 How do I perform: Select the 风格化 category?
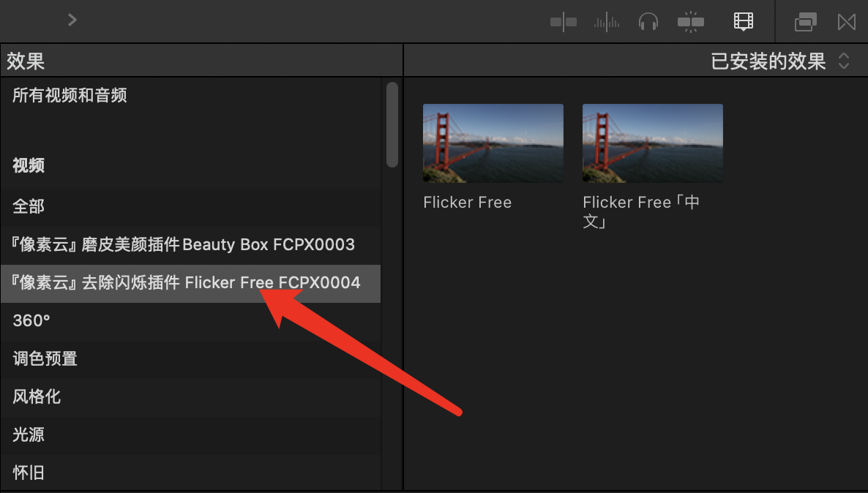[x=190, y=396]
